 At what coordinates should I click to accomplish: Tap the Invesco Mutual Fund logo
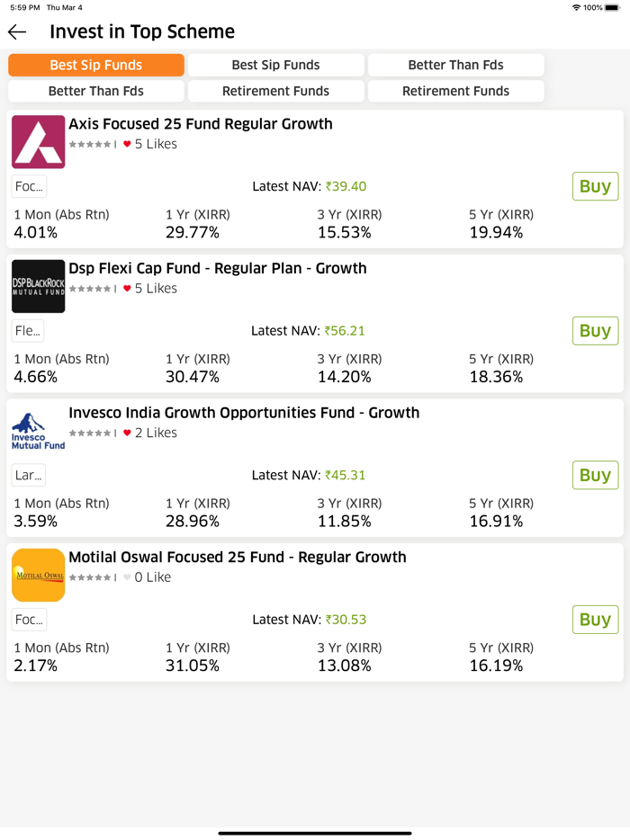pyautogui.click(x=38, y=431)
